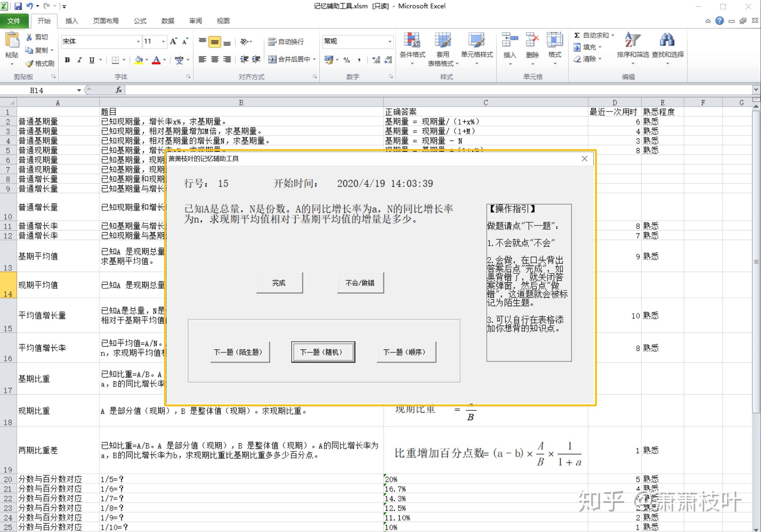Open the Name Box dropdown arrow
Image resolution: width=761 pixels, height=532 pixels.
(79, 90)
